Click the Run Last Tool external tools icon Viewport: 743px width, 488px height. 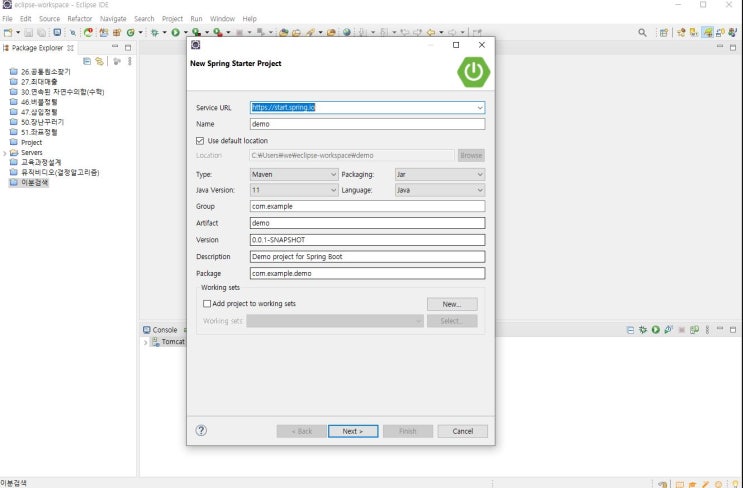click(x=217, y=33)
